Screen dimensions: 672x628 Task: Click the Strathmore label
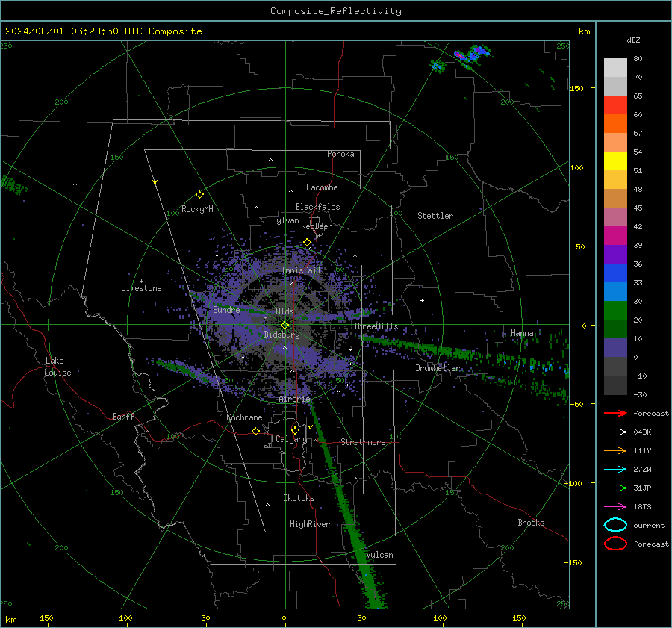coord(363,442)
